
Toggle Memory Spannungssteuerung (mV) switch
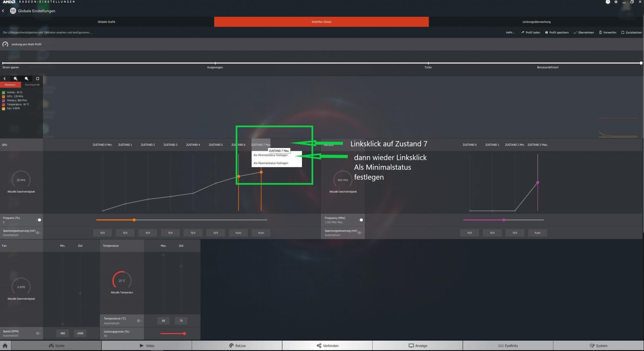coord(360,233)
